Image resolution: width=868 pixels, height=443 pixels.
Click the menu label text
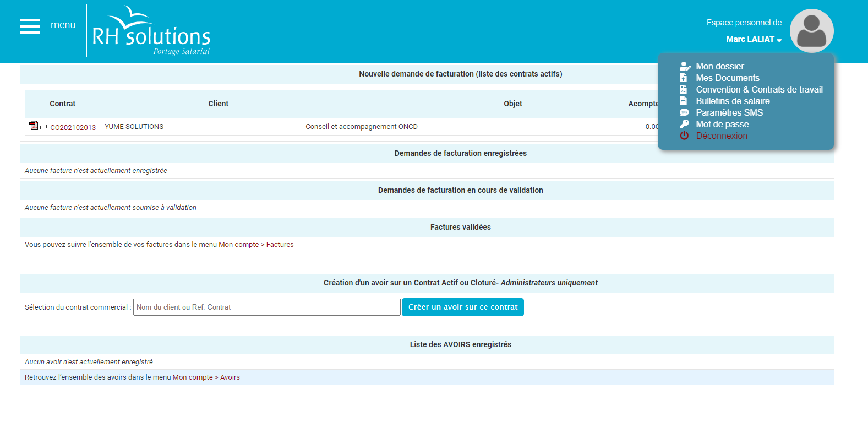coord(63,25)
